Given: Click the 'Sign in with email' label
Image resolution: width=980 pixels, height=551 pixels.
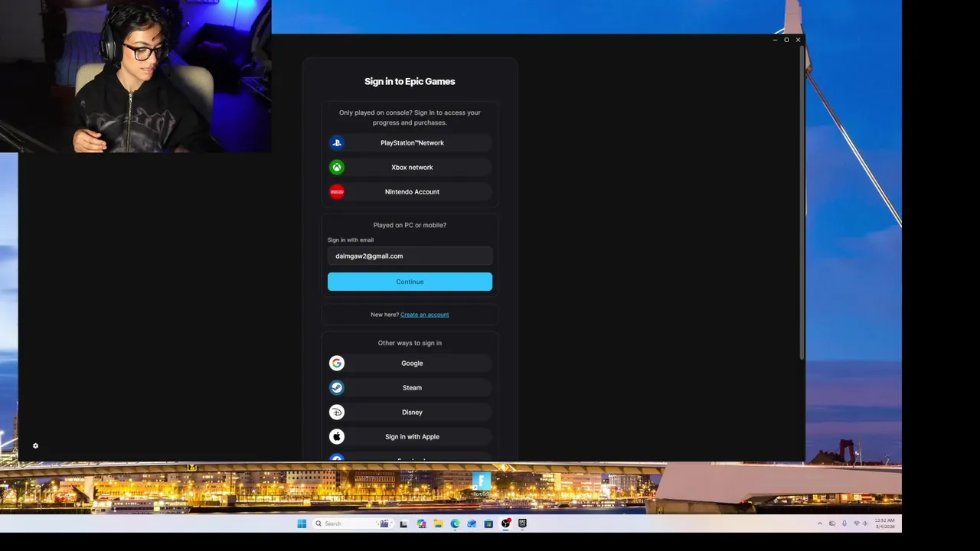Looking at the screenshot, I should click(351, 240).
